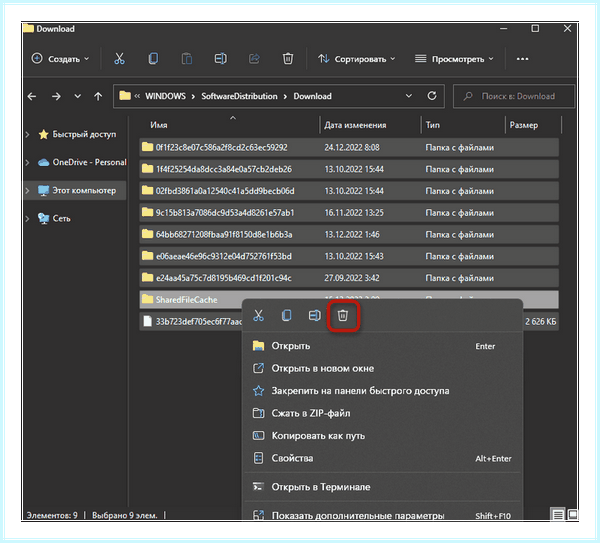Screen dimensions: 600x543
Task: Select Этот компьютер in sidebar
Action: point(84,190)
